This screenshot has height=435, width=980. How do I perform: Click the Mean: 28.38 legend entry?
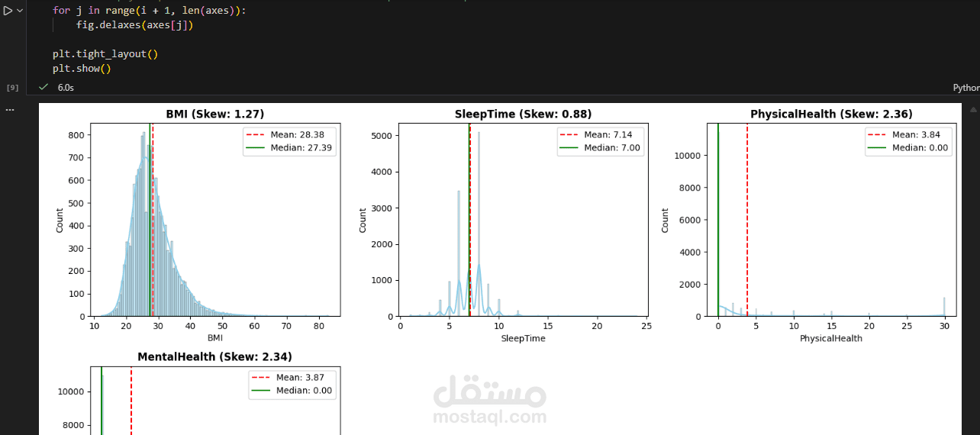(x=289, y=134)
